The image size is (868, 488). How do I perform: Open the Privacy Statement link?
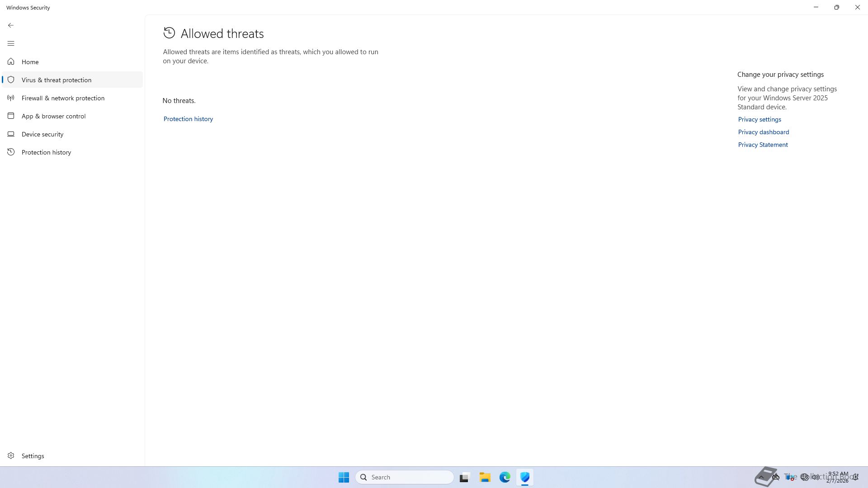point(763,145)
